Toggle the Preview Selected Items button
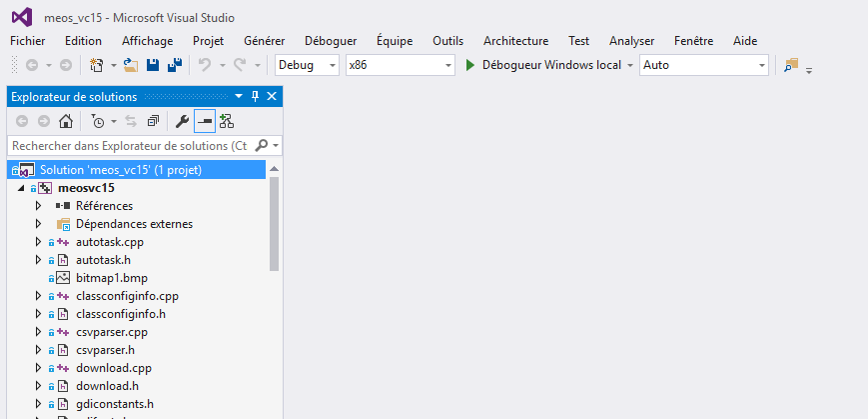 [205, 121]
